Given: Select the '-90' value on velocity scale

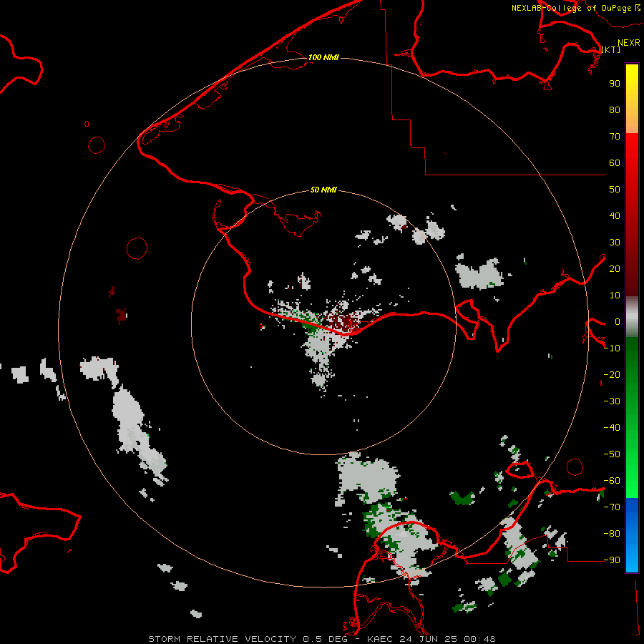Looking at the screenshot, I should tap(612, 560).
